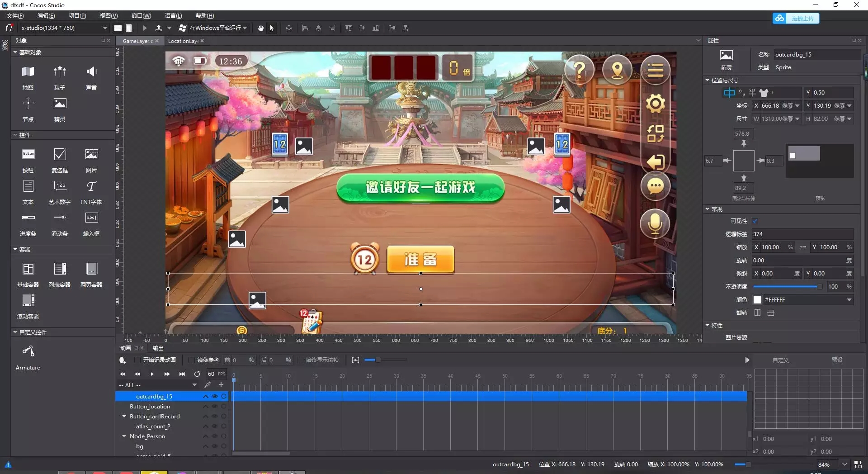Open the color value dropdown arrow
The width and height of the screenshot is (868, 474).
click(x=849, y=299)
